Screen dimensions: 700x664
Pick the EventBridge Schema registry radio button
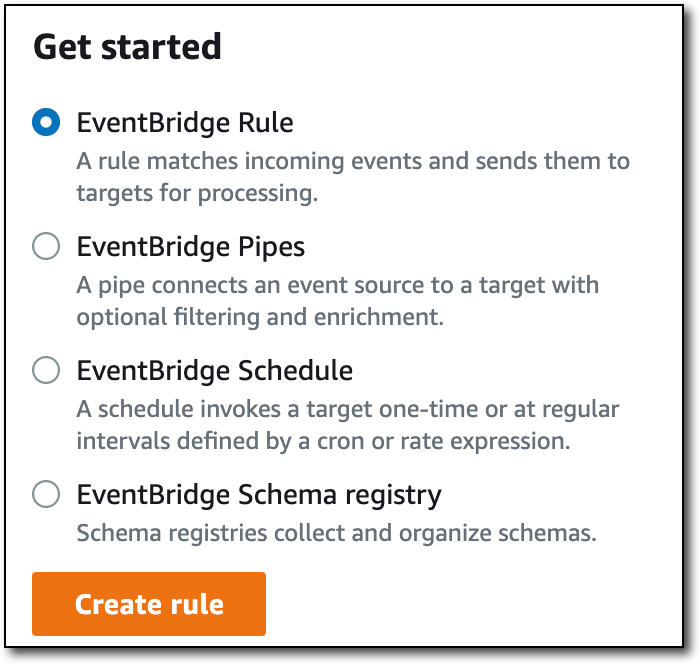coord(46,494)
